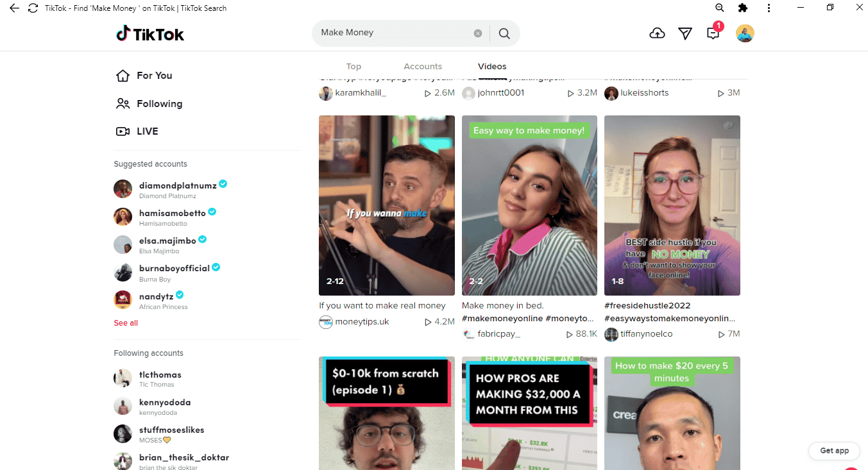Open the inbox notifications icon
The width and height of the screenshot is (868, 470).
pyautogui.click(x=713, y=33)
